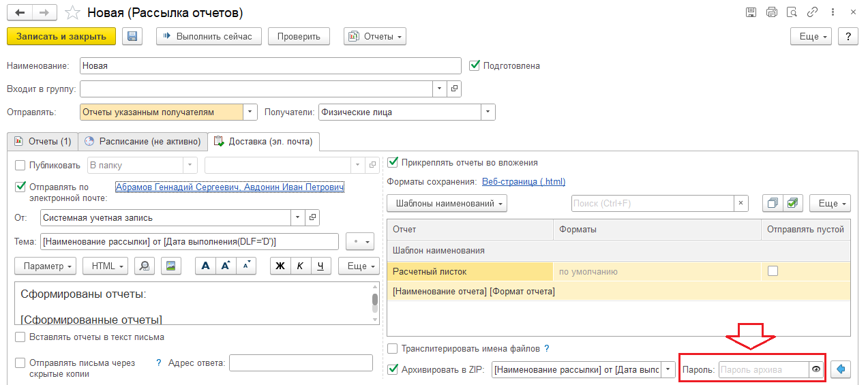Uncheck the Подготовлена checkbox

475,65
